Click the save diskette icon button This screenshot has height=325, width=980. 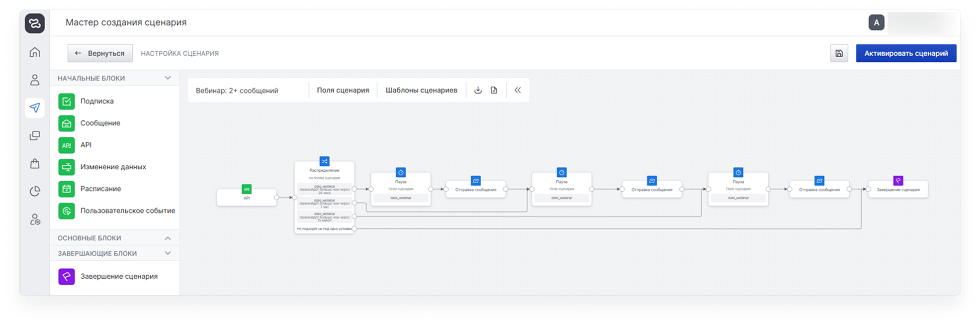(x=839, y=53)
